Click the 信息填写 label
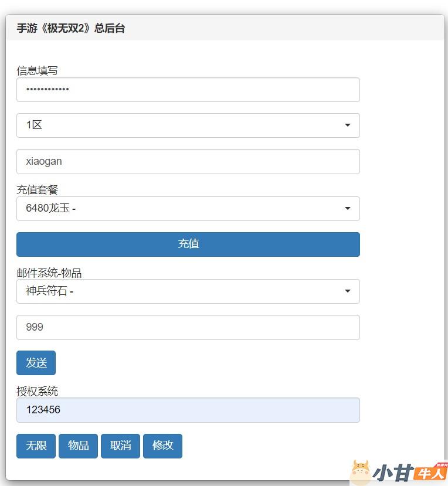Image resolution: width=448 pixels, height=486 pixels. [37, 71]
